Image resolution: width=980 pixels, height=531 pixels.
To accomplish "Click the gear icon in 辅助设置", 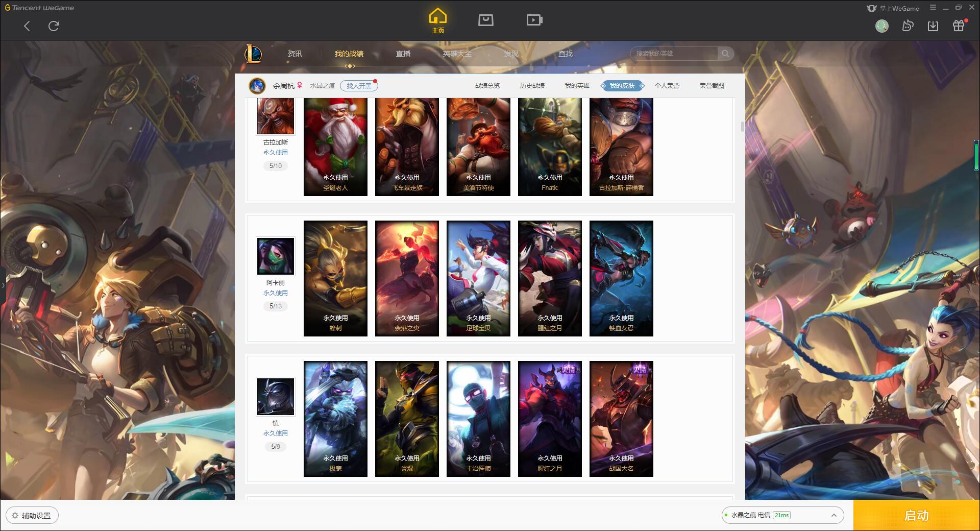I will pos(15,516).
